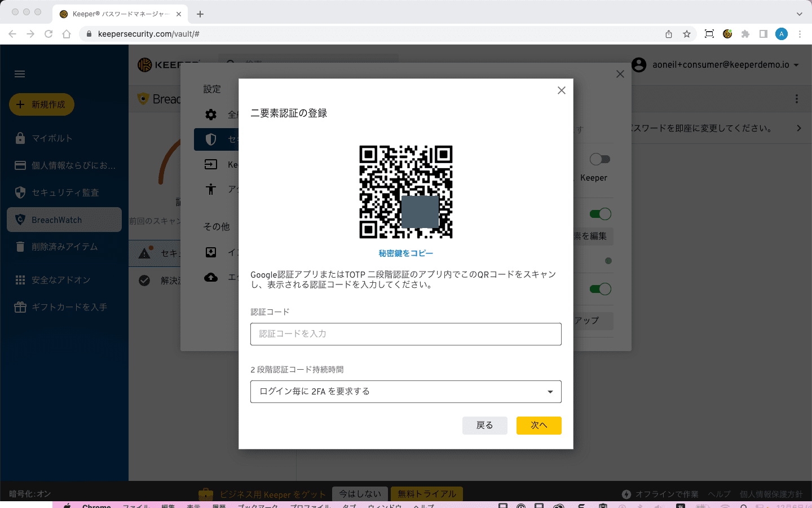Toggle the lower green switch in settings

[x=600, y=289]
